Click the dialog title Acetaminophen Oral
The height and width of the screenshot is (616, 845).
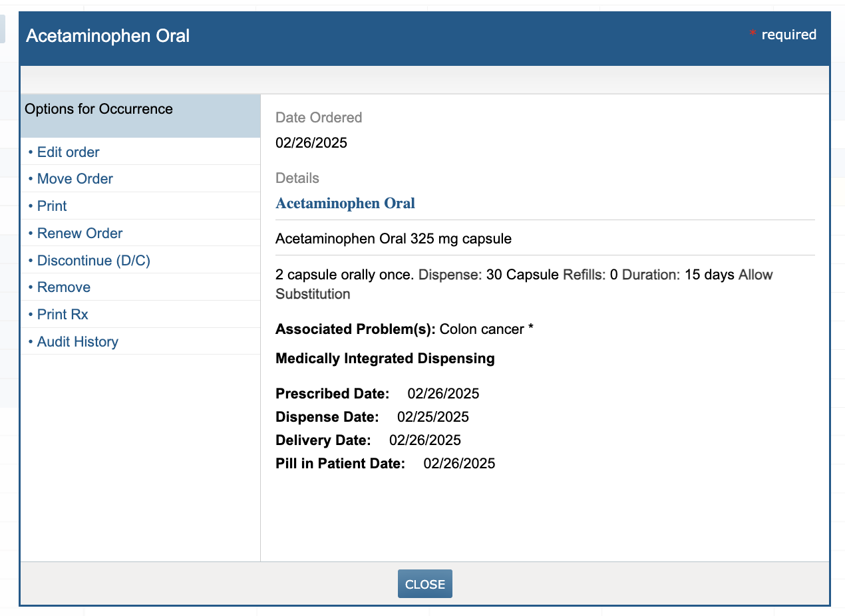coord(108,36)
